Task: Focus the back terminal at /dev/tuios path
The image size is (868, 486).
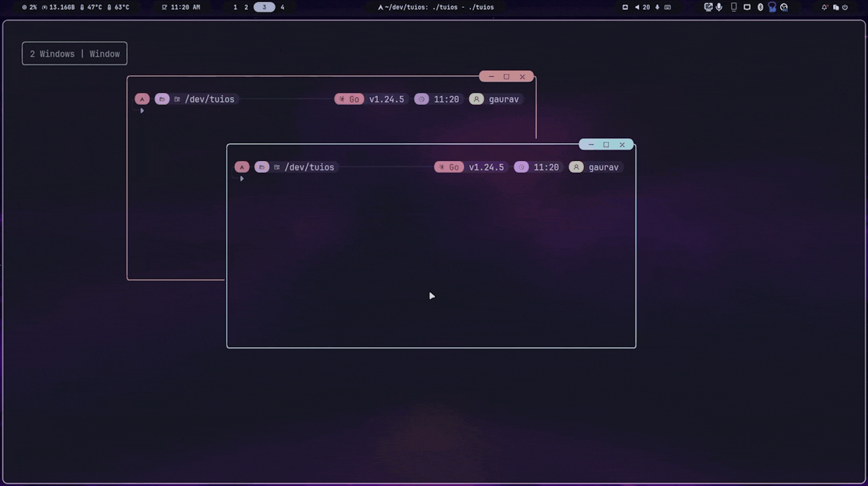Action: pyautogui.click(x=209, y=99)
